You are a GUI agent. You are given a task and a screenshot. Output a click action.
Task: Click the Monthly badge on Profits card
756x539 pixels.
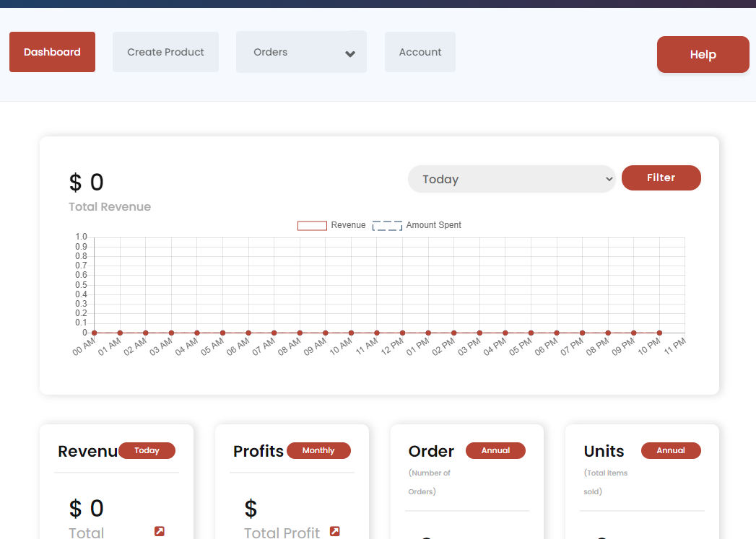click(x=318, y=450)
